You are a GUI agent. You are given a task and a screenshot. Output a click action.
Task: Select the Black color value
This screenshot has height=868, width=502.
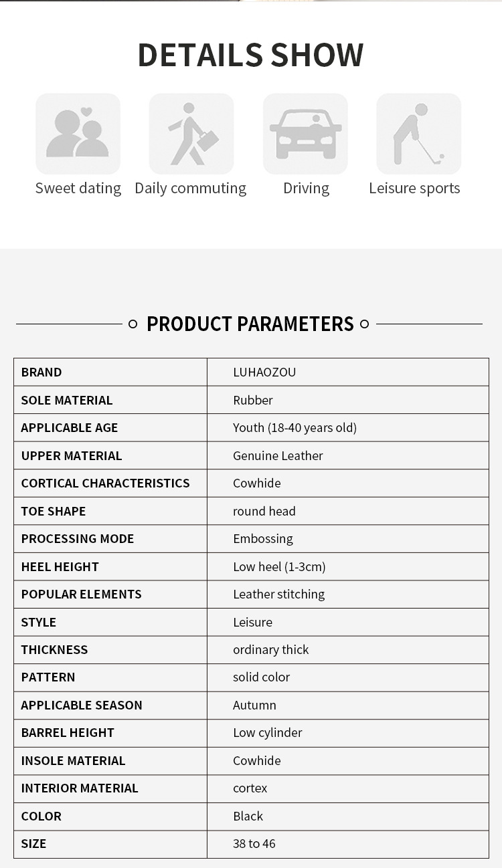pyautogui.click(x=248, y=817)
